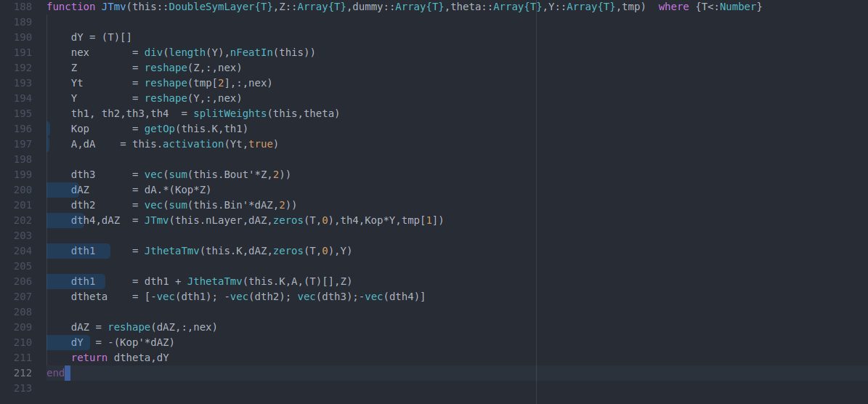Click line number 191 in gutter
Image resolution: width=868 pixels, height=404 pixels.
coord(23,52)
